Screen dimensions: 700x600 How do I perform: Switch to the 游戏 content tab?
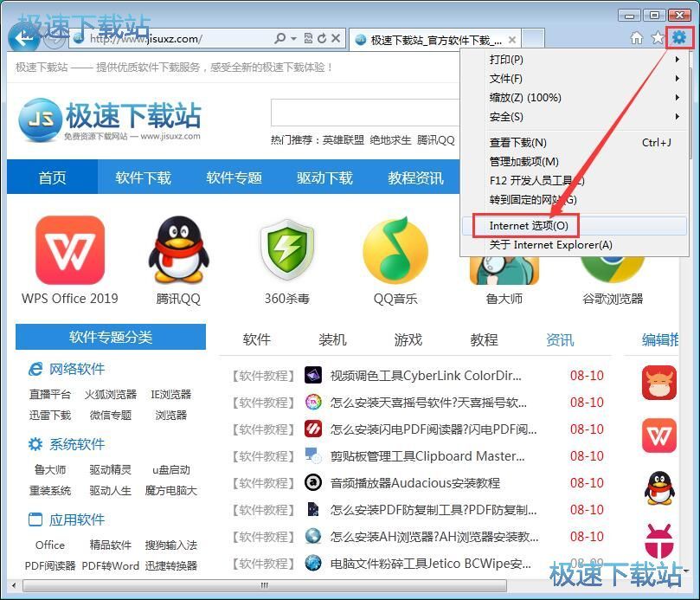(x=408, y=339)
